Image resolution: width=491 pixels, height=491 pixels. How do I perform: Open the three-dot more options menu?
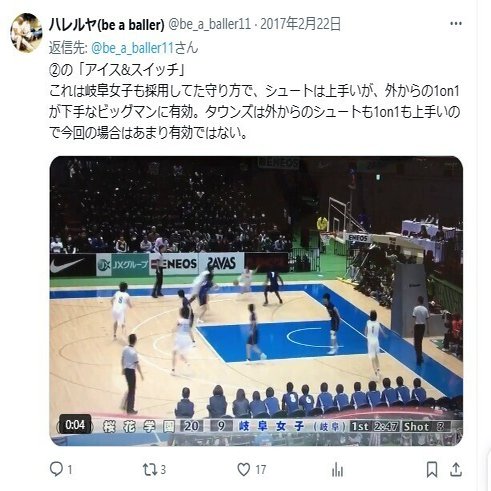tap(456, 24)
